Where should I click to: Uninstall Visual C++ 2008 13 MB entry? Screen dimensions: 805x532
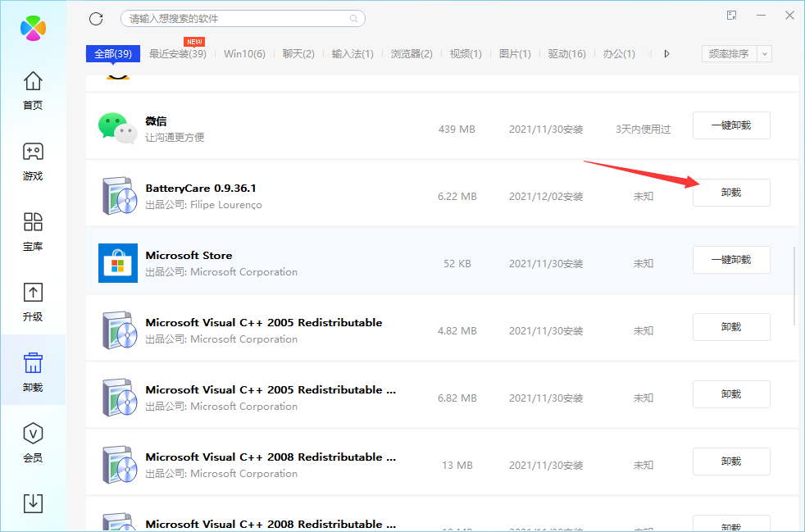point(731,462)
